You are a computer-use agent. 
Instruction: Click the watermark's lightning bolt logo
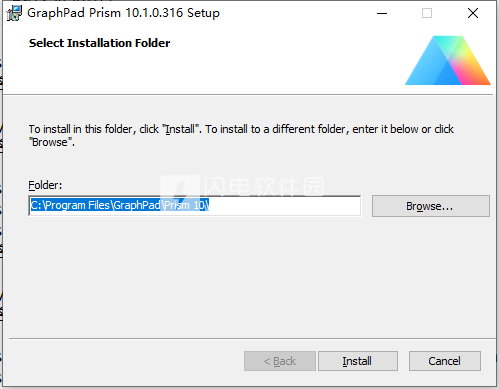click(180, 186)
